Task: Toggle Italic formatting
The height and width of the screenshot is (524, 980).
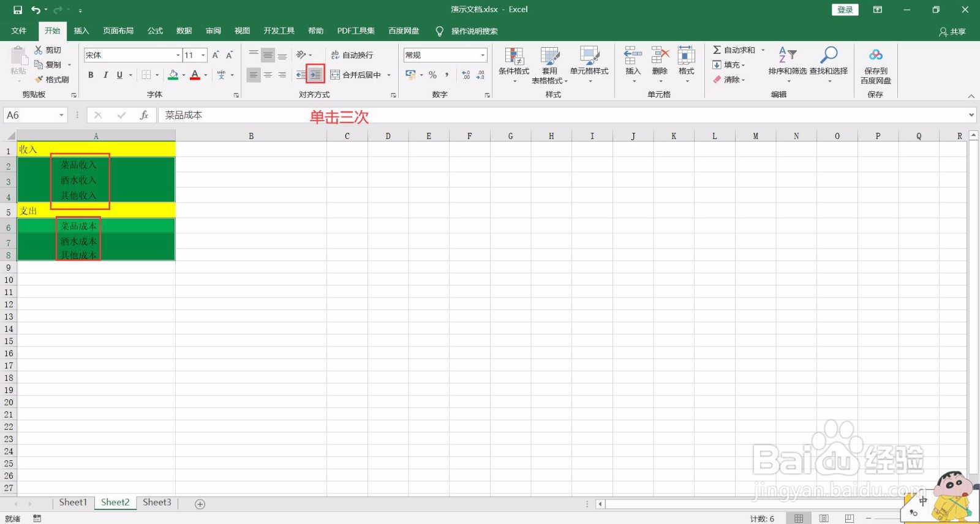Action: (105, 75)
